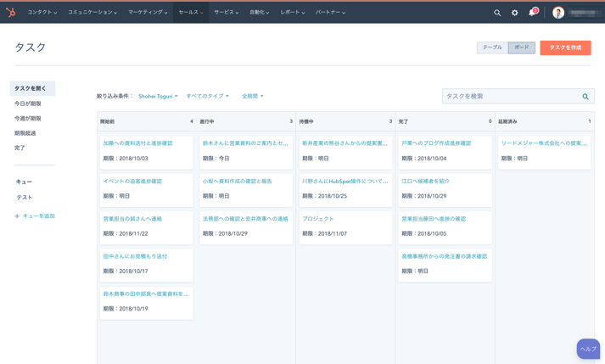Select 今日が期限 in the sidebar

coord(28,104)
